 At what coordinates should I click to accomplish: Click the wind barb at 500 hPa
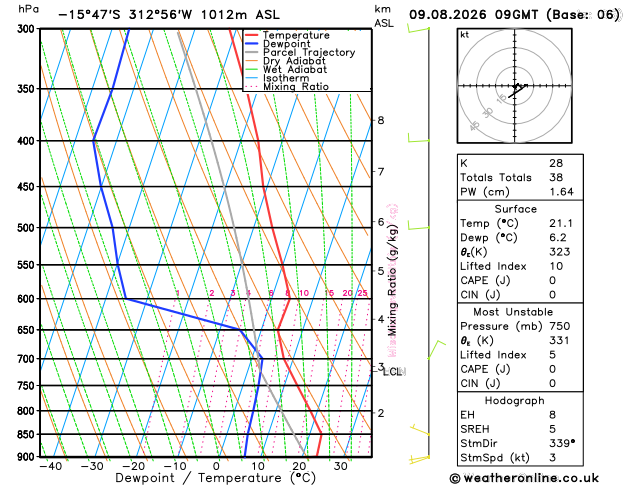pyautogui.click(x=418, y=225)
